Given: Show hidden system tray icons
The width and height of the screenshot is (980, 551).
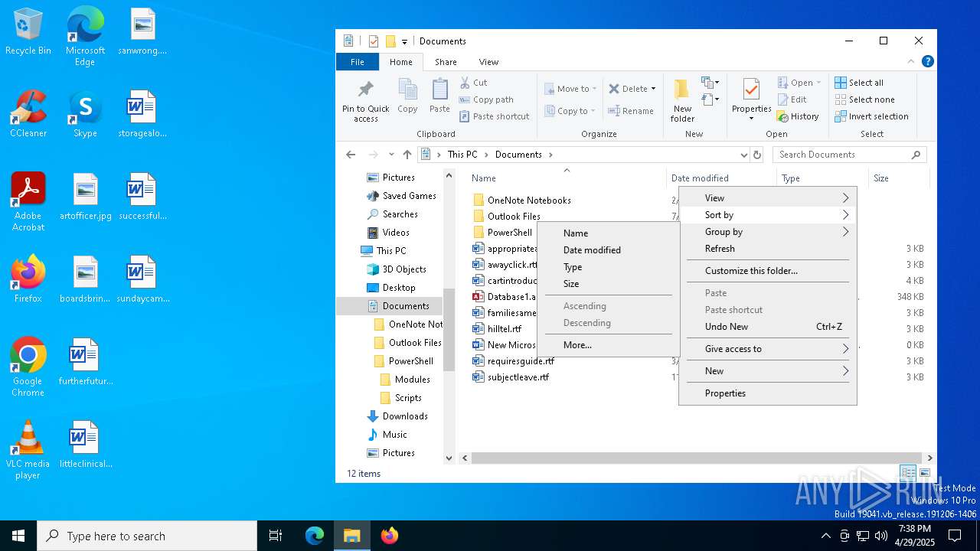Looking at the screenshot, I should coord(825,536).
